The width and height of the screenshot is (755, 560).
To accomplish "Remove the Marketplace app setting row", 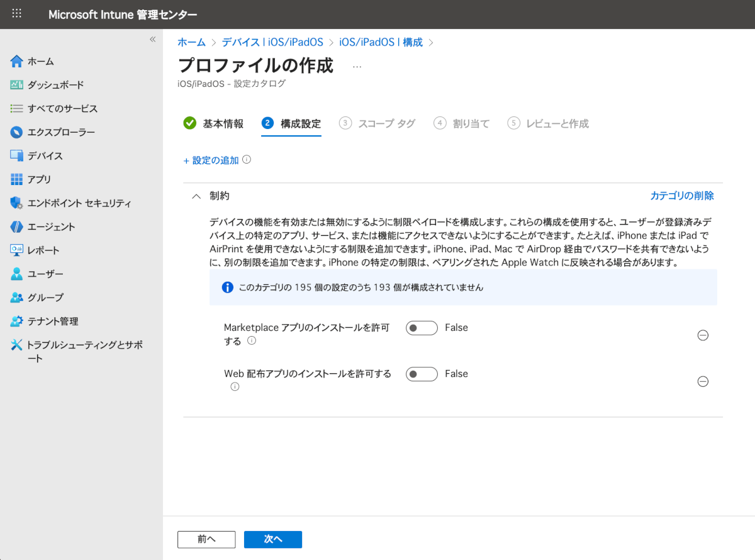I will pos(703,335).
